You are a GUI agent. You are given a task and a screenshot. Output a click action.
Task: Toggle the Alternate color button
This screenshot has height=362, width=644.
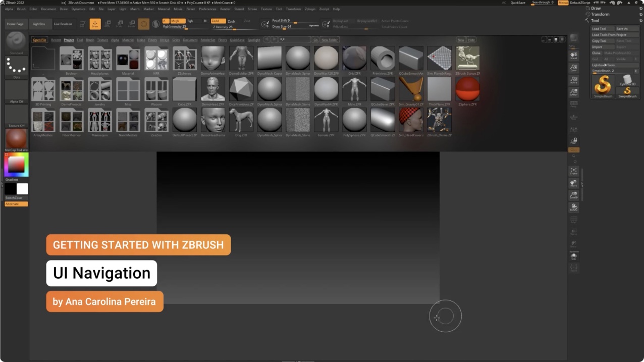[17, 204]
